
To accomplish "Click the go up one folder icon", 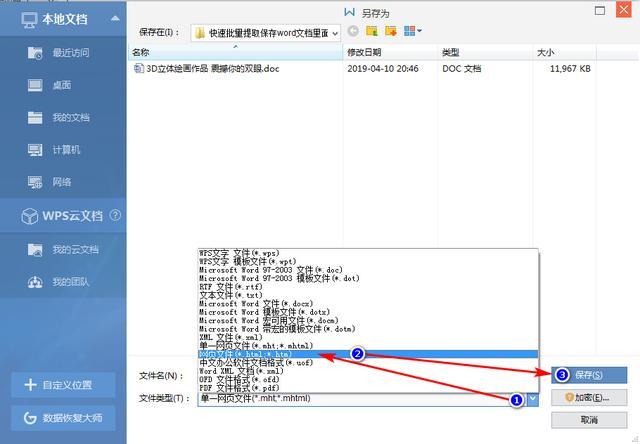I will pyautogui.click(x=372, y=31).
